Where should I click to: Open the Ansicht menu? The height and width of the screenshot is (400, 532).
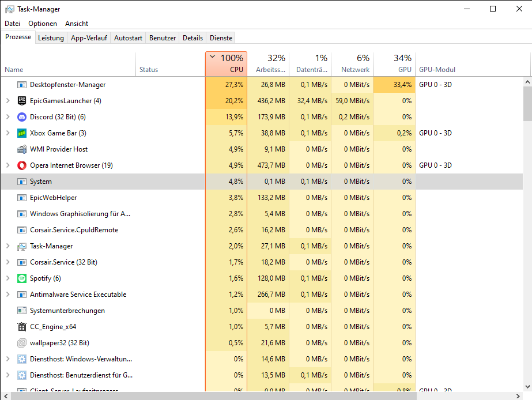point(77,24)
